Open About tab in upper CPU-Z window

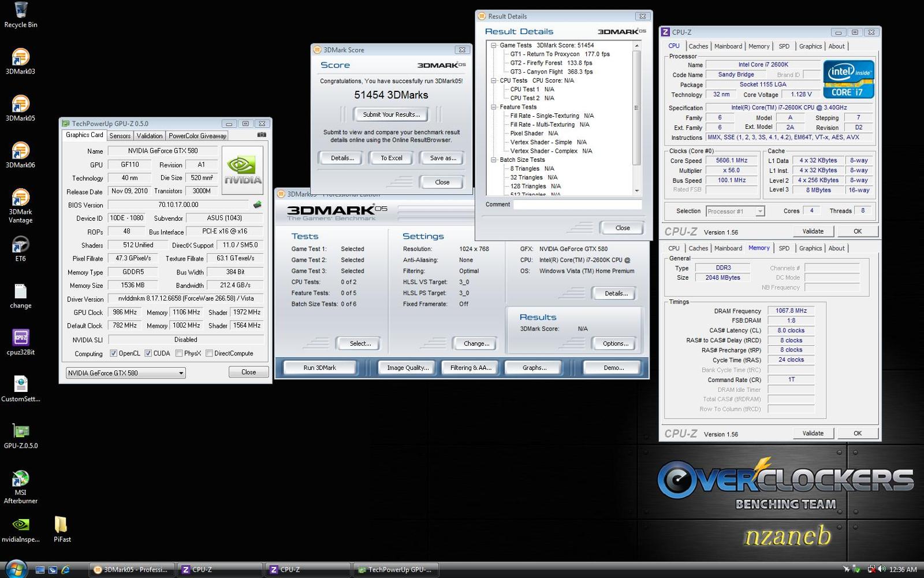(836, 46)
